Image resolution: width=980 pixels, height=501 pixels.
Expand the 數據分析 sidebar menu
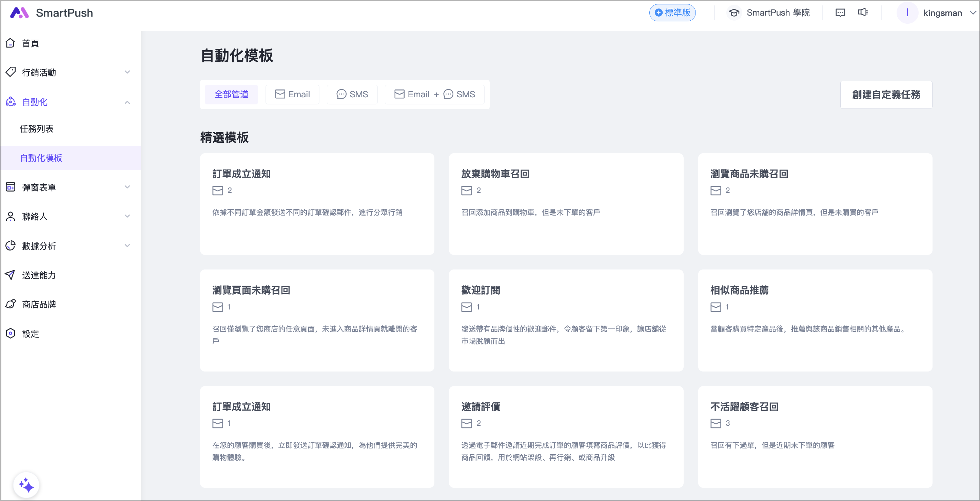(128, 246)
